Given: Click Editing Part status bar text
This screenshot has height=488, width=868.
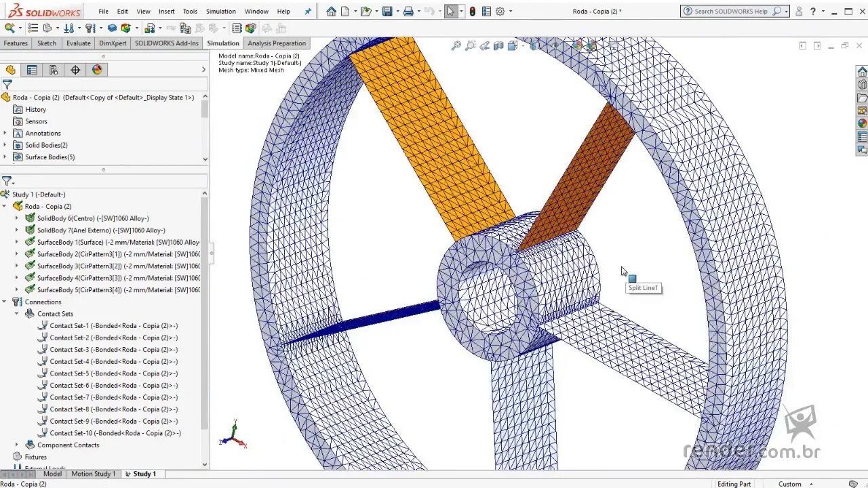Looking at the screenshot, I should (x=734, y=484).
